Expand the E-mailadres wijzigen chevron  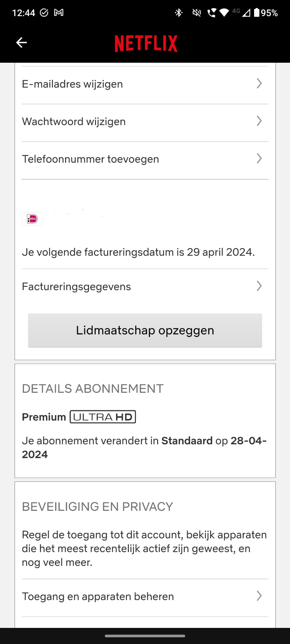pos(259,84)
